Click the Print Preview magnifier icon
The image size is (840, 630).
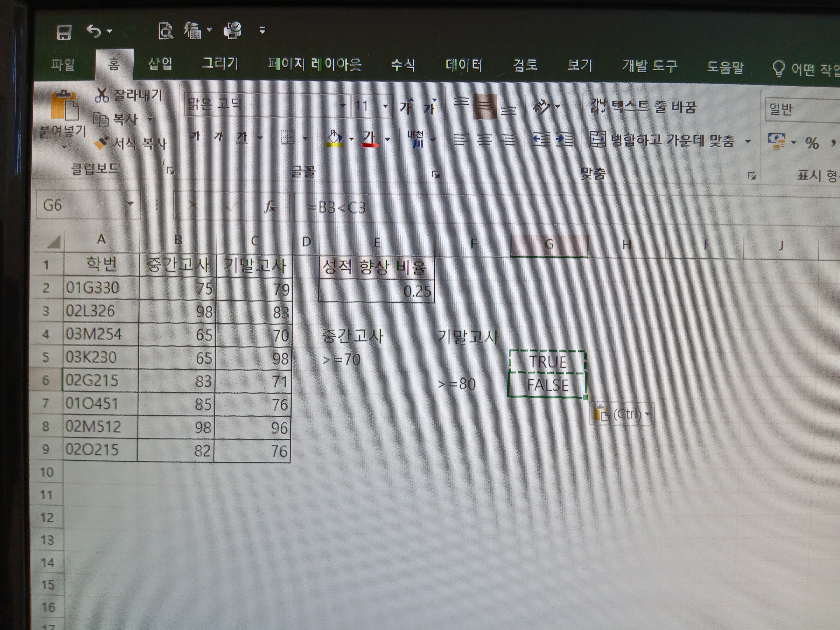[166, 31]
